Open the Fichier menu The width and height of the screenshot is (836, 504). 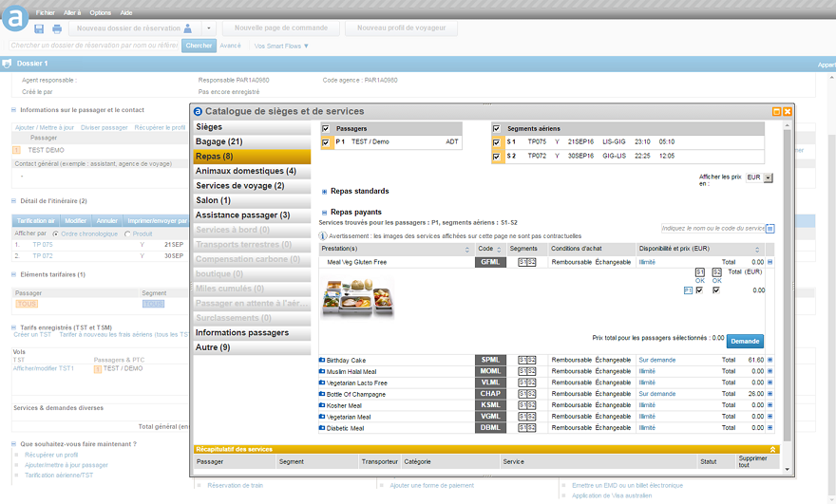coord(44,13)
